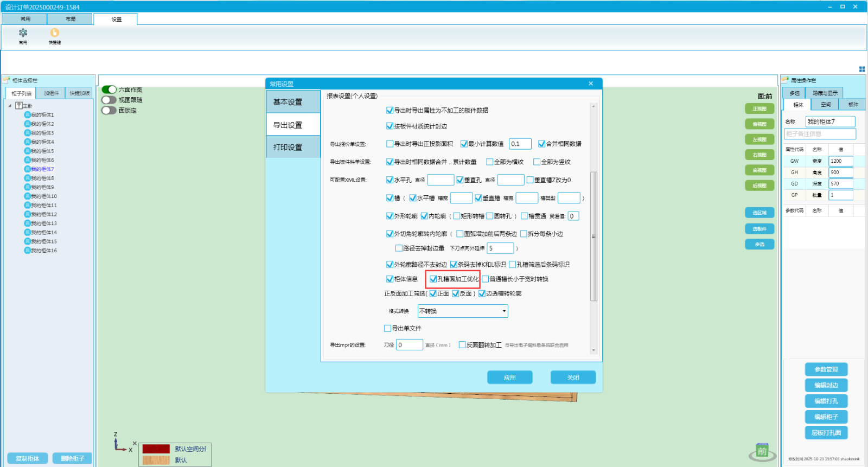
Task: Switch to 隐藏与显示 tab in properties panel
Action: click(x=825, y=93)
